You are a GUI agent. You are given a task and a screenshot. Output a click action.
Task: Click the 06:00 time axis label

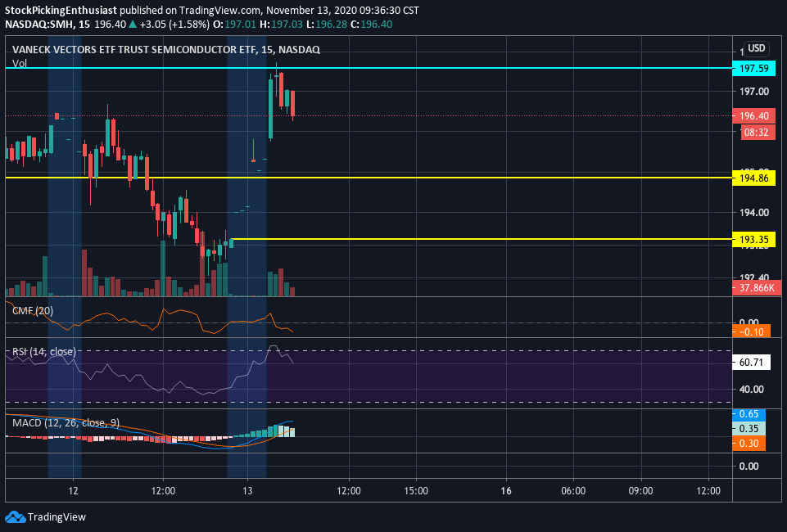tap(573, 490)
